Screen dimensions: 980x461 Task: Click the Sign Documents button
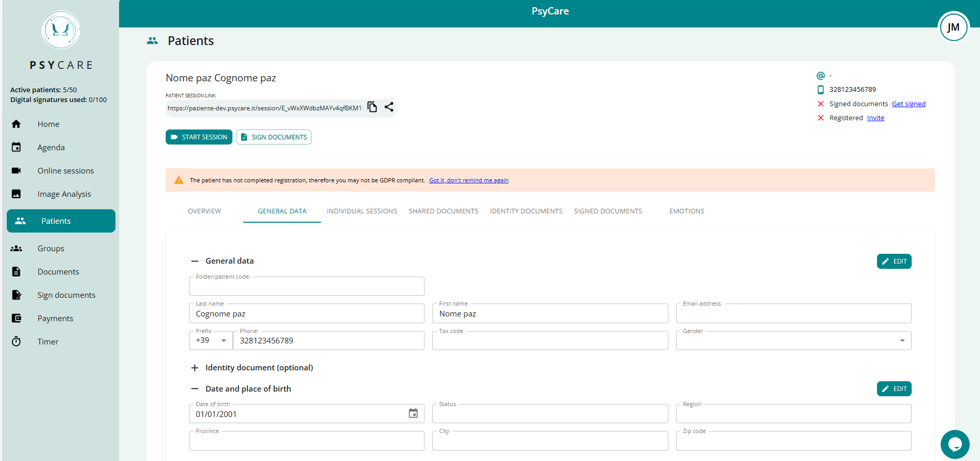coord(274,137)
